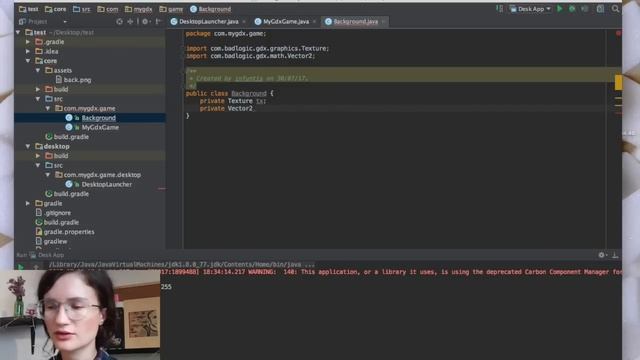
Task: Collapse the core module
Action: click(28, 61)
